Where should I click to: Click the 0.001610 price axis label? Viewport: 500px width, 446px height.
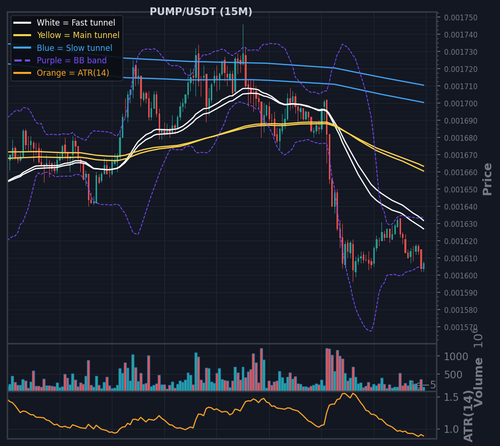click(x=461, y=258)
